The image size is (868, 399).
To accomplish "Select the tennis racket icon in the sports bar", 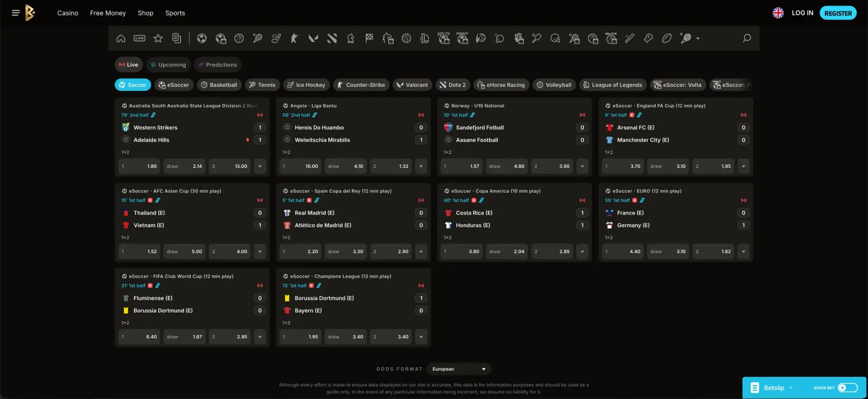I will pyautogui.click(x=258, y=38).
